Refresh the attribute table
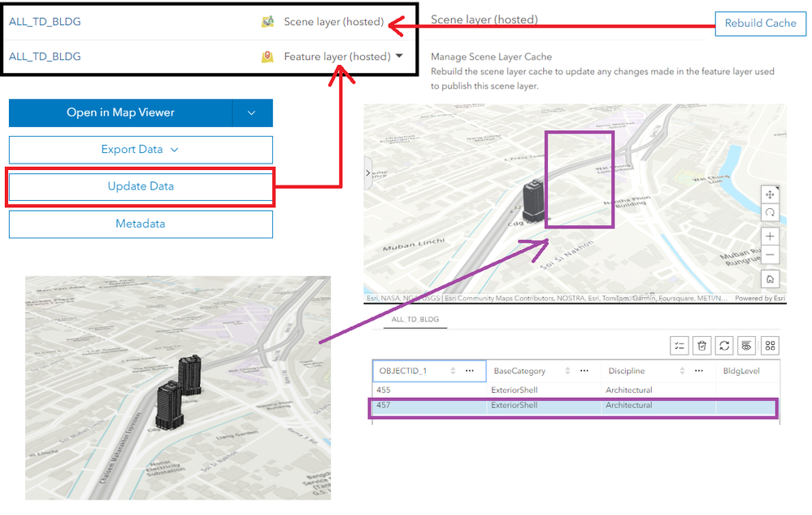The image size is (812, 515). point(724,346)
